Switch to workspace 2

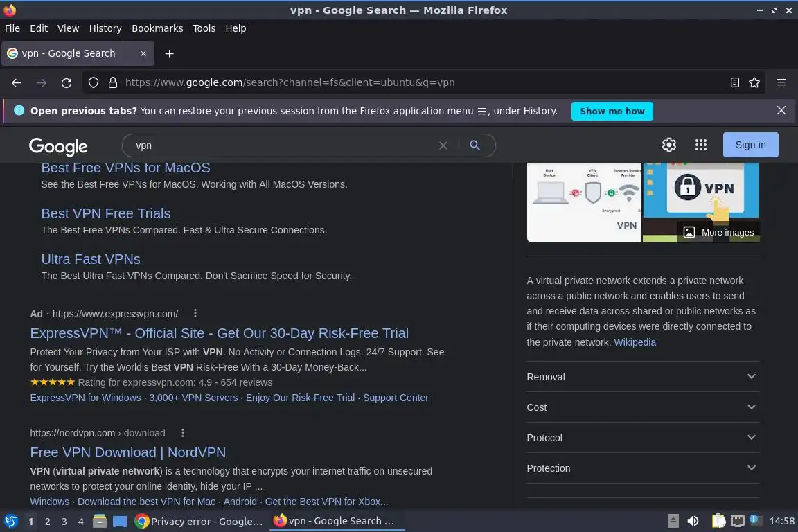47,522
